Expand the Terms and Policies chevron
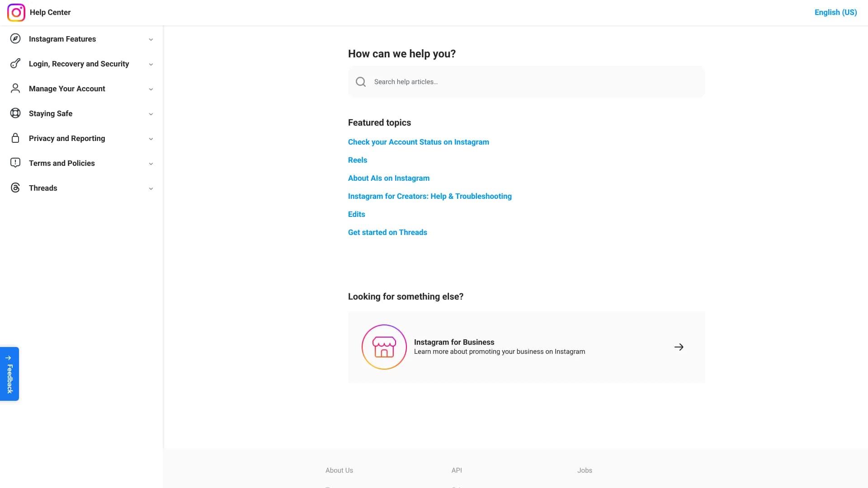 [x=151, y=164]
